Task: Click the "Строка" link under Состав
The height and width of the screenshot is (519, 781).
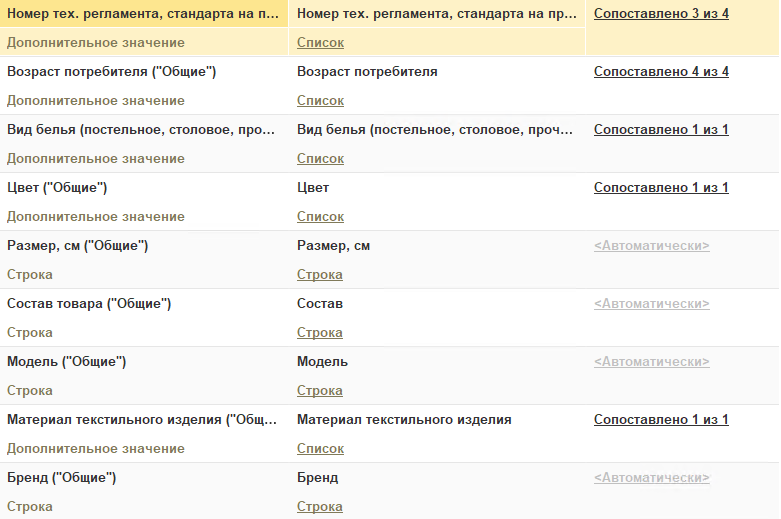Action: (320, 333)
